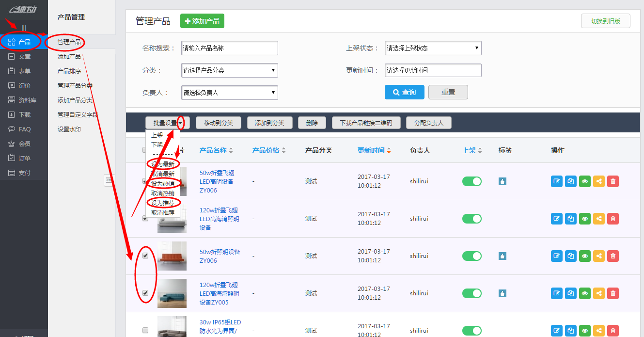The width and height of the screenshot is (644, 337).
Task: Open the FAQ section in the sidebar
Action: click(x=22, y=129)
